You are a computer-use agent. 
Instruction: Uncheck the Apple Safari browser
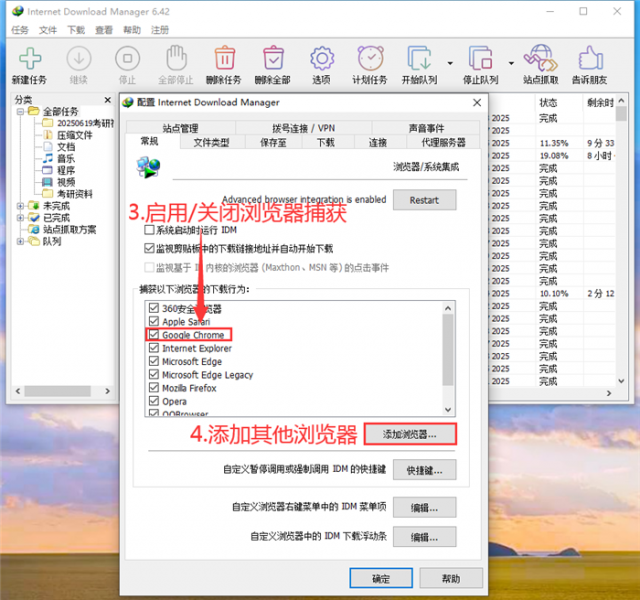coord(154,321)
